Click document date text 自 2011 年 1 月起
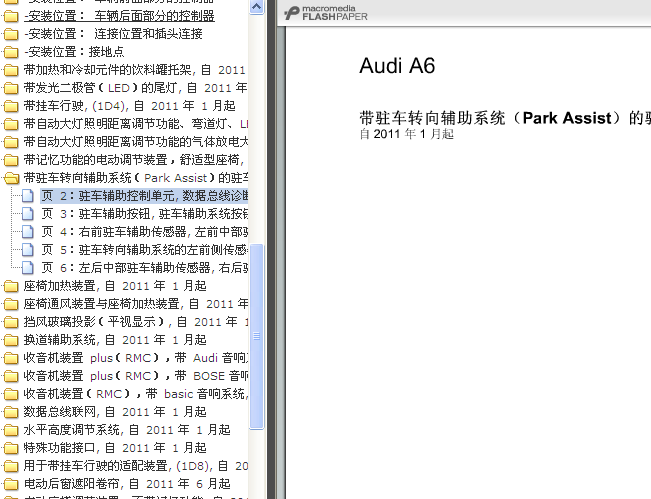The height and width of the screenshot is (499, 651). pyautogui.click(x=406, y=134)
